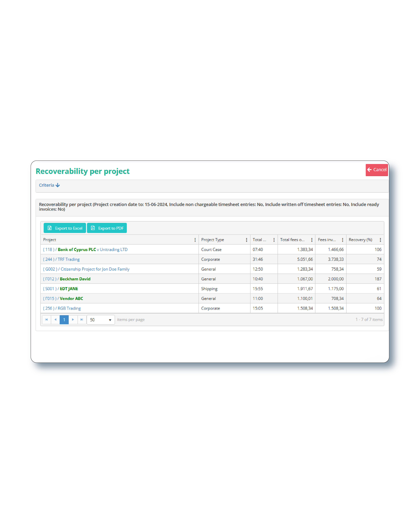This screenshot has width=420, height=531.
Task: Open project 244 TRF Trading
Action: click(61, 259)
